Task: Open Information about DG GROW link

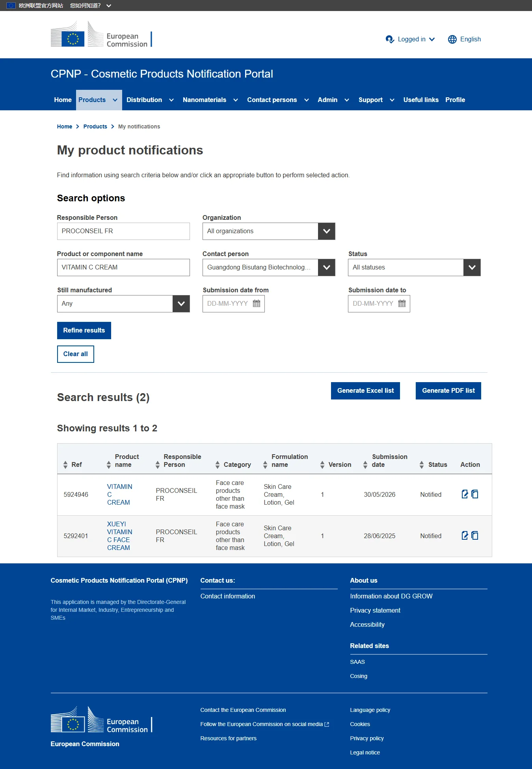Action: pos(391,596)
